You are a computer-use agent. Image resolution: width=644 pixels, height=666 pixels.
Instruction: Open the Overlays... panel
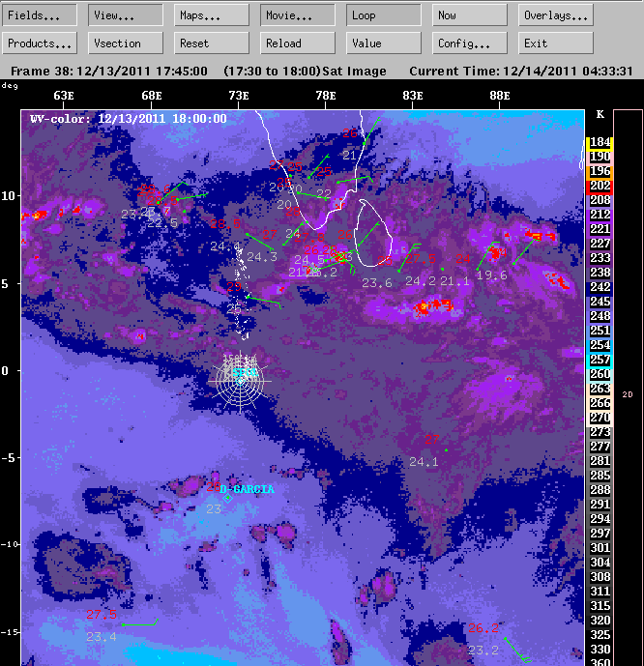pyautogui.click(x=556, y=15)
